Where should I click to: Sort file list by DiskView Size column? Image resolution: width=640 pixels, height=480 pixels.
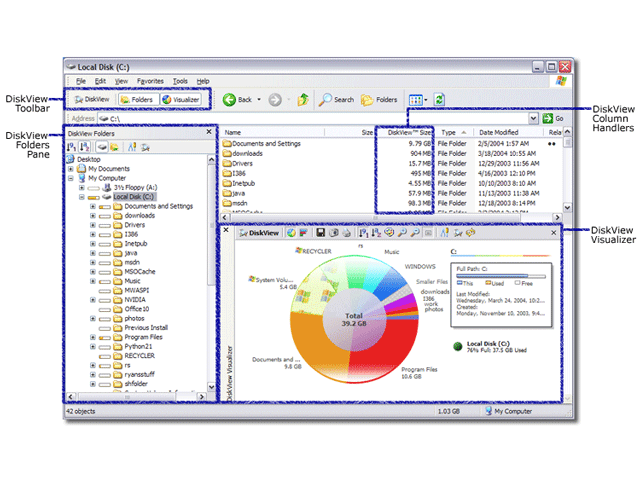(x=405, y=132)
